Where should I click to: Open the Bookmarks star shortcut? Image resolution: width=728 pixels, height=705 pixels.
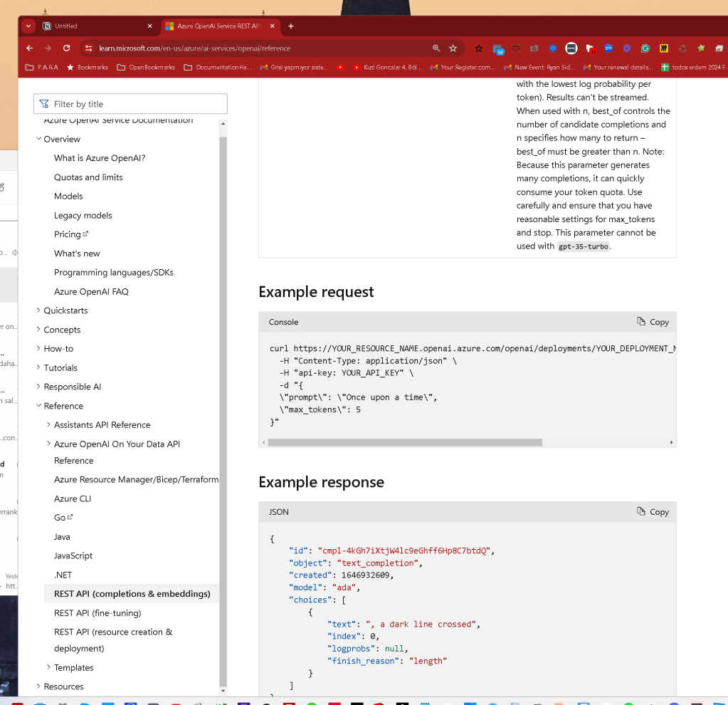pyautogui.click(x=88, y=68)
